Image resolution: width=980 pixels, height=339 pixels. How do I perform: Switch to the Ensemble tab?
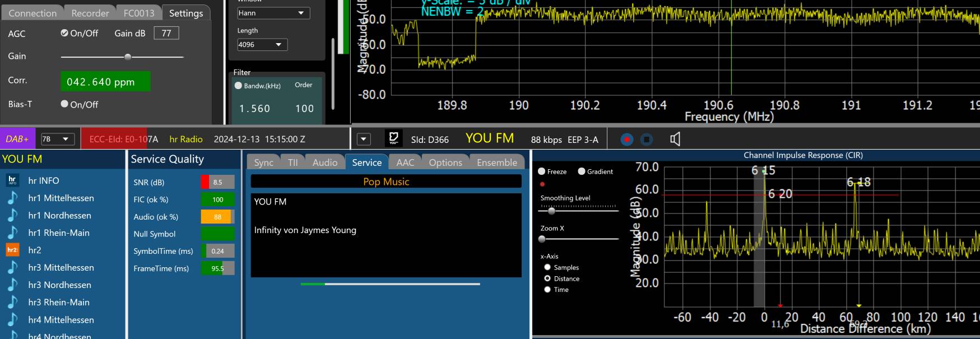(496, 162)
